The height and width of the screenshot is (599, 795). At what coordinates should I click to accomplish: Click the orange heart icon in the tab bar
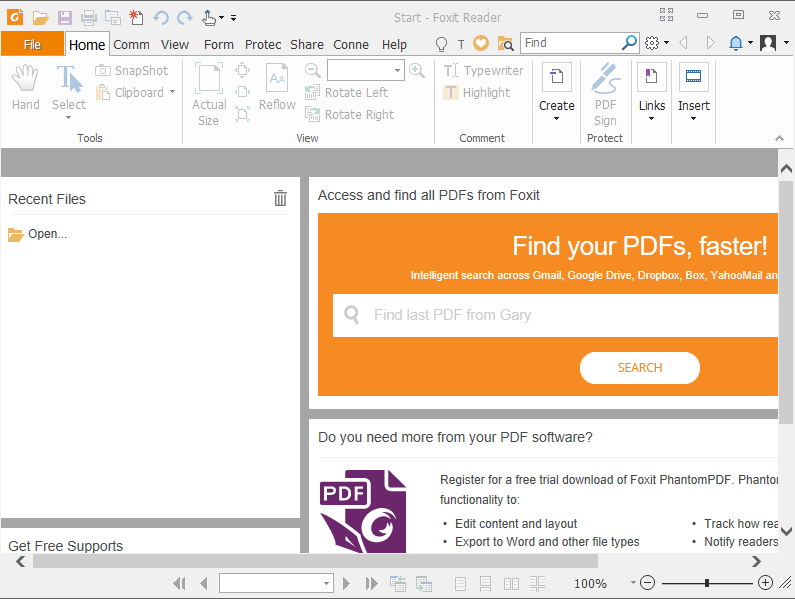click(x=481, y=44)
